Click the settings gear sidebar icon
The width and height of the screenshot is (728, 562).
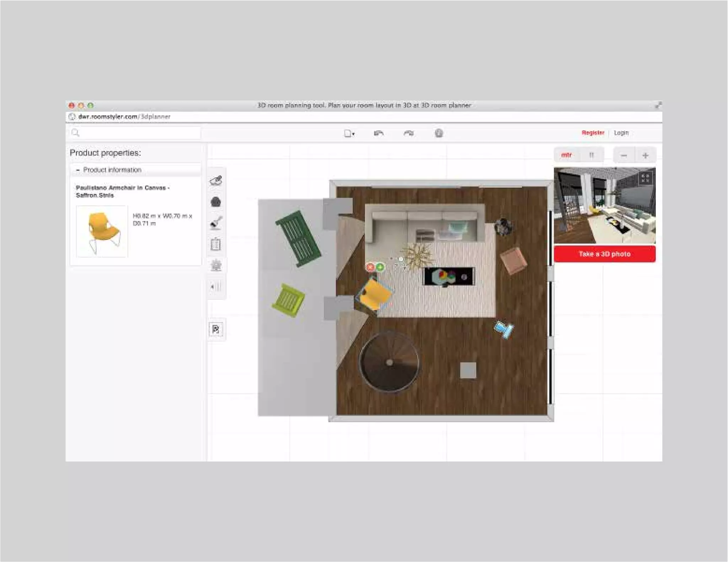(216, 265)
